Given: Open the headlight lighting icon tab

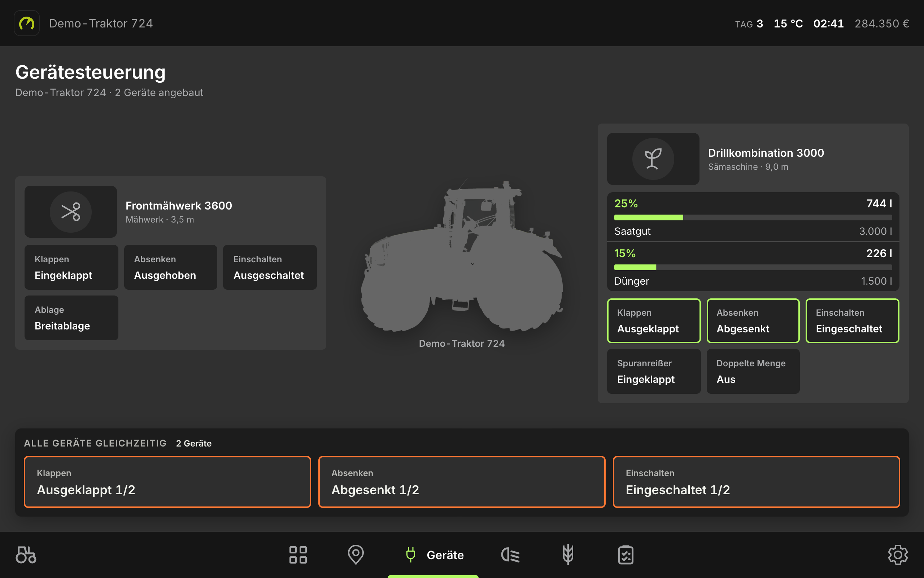Looking at the screenshot, I should (510, 555).
